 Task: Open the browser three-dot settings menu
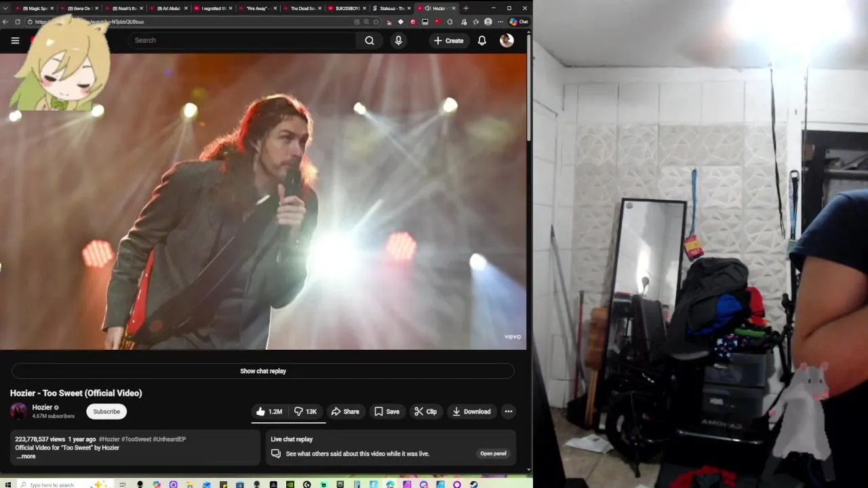[500, 22]
